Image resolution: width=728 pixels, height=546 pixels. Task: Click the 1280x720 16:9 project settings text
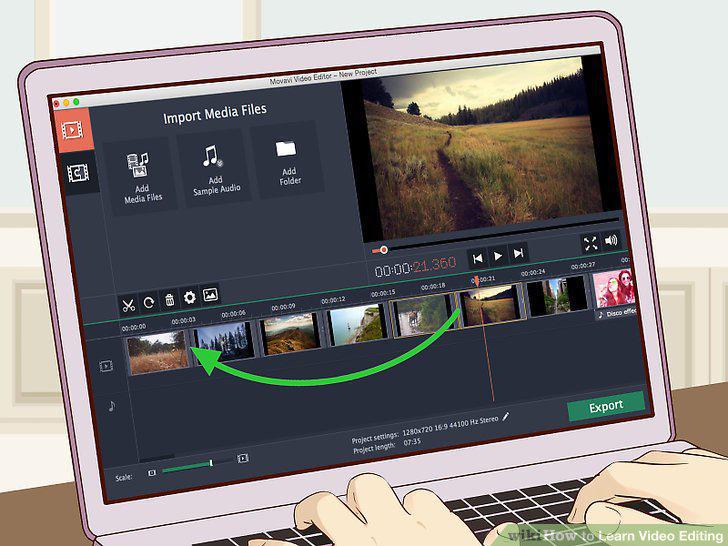tap(449, 427)
